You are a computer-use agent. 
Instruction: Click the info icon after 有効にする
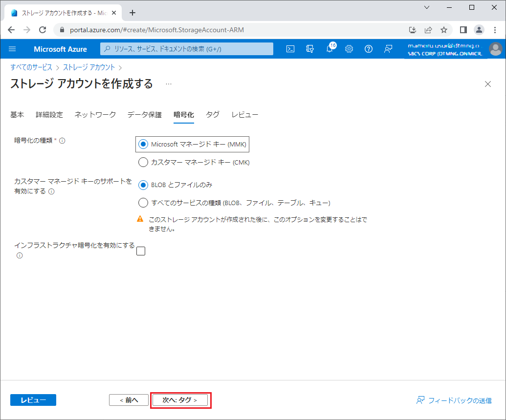(x=51, y=191)
